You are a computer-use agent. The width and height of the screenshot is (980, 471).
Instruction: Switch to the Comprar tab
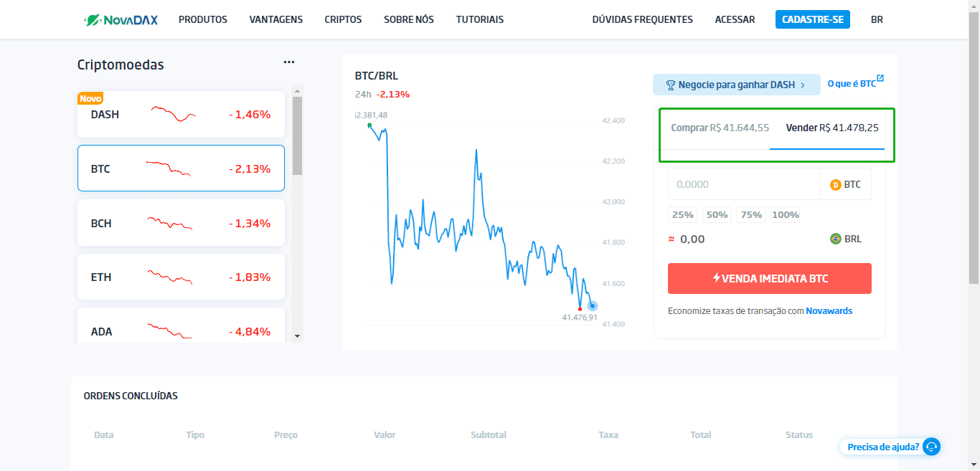(719, 127)
